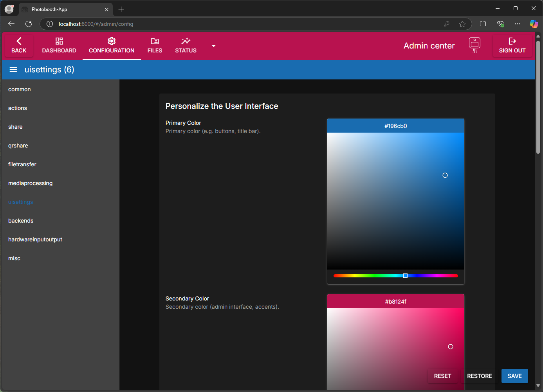Open the actions settings section

coord(60,108)
